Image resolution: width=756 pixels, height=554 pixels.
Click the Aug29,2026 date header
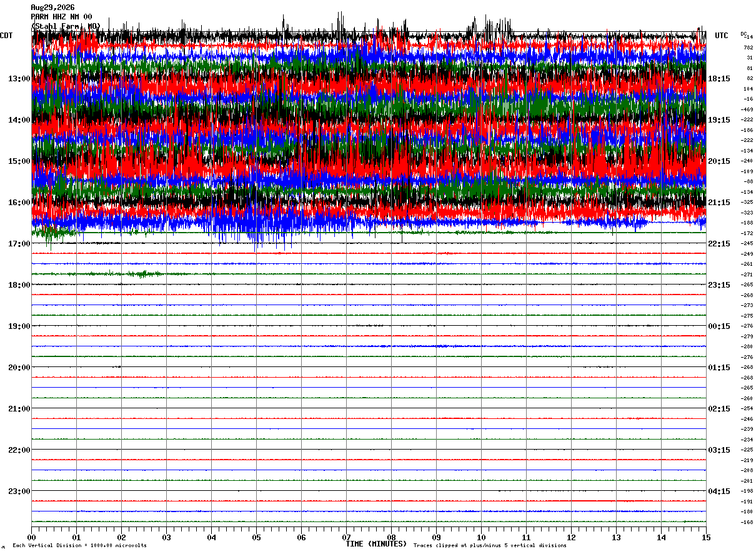point(52,8)
